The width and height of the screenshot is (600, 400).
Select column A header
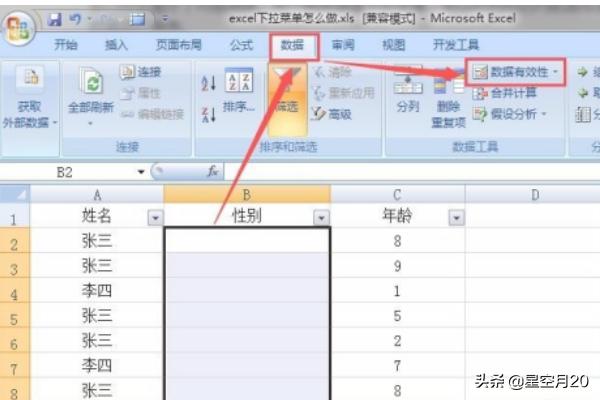click(97, 195)
